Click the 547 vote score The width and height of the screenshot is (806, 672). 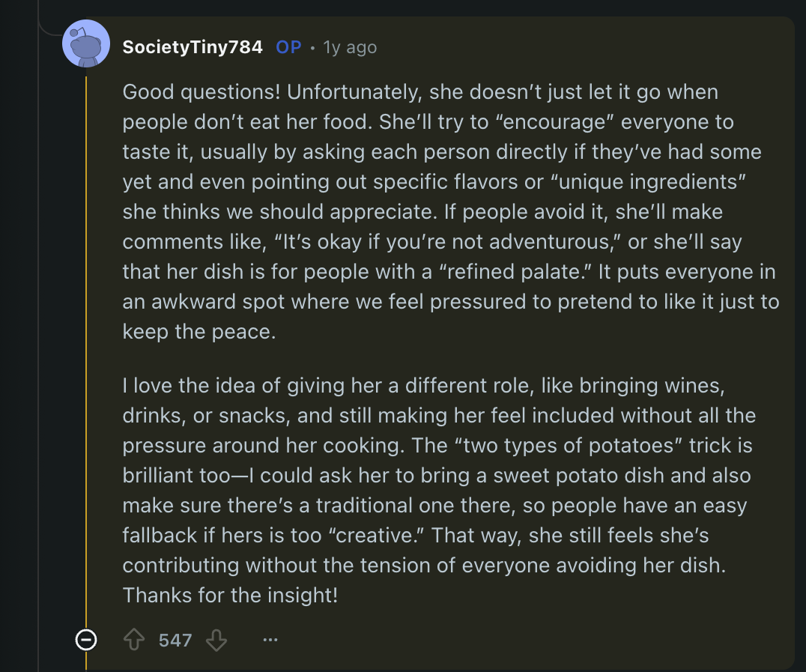point(175,641)
